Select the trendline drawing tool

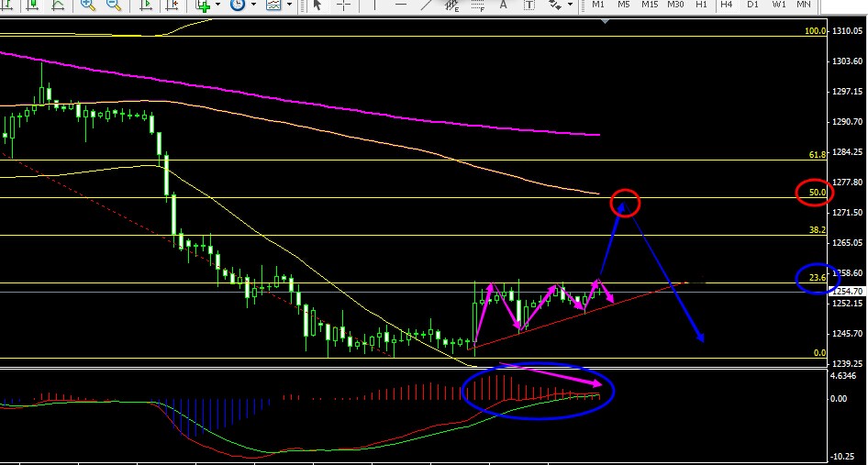click(x=427, y=5)
